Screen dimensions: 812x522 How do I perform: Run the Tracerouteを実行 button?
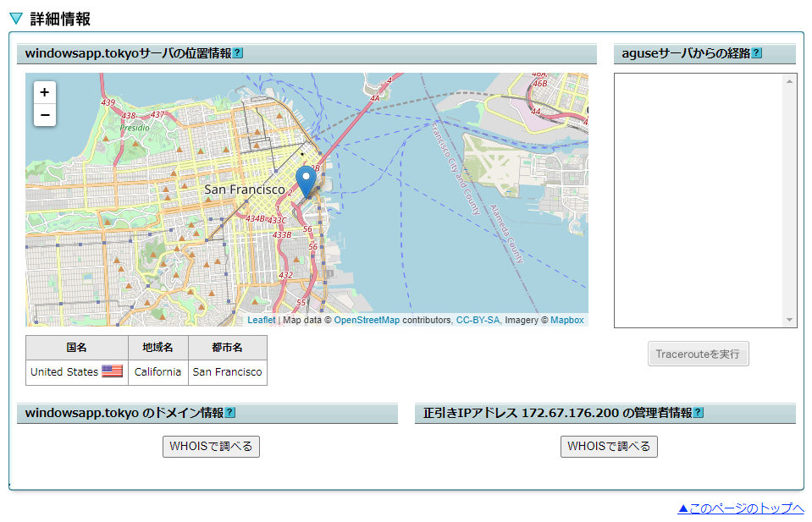[x=698, y=354]
